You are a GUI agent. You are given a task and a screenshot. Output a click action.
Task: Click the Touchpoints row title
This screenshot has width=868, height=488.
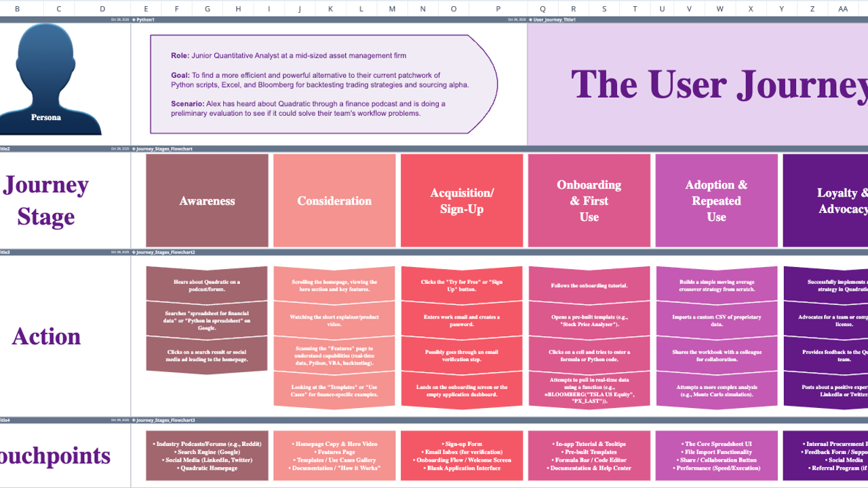(x=55, y=455)
